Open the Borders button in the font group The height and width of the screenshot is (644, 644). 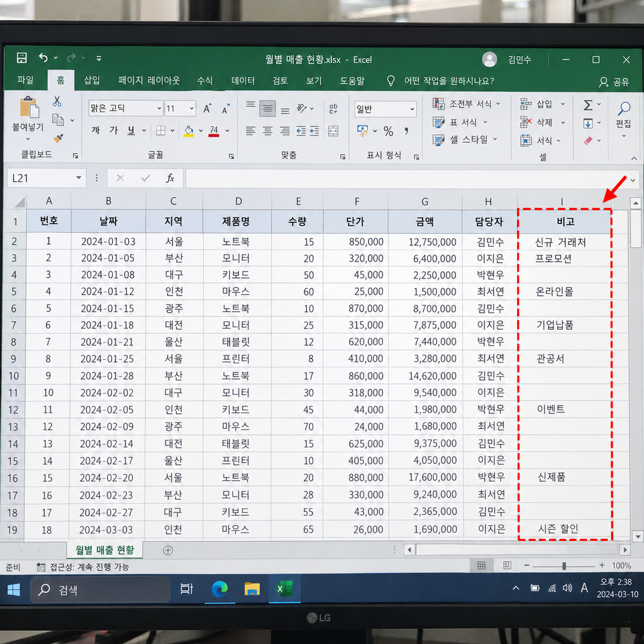point(160,131)
